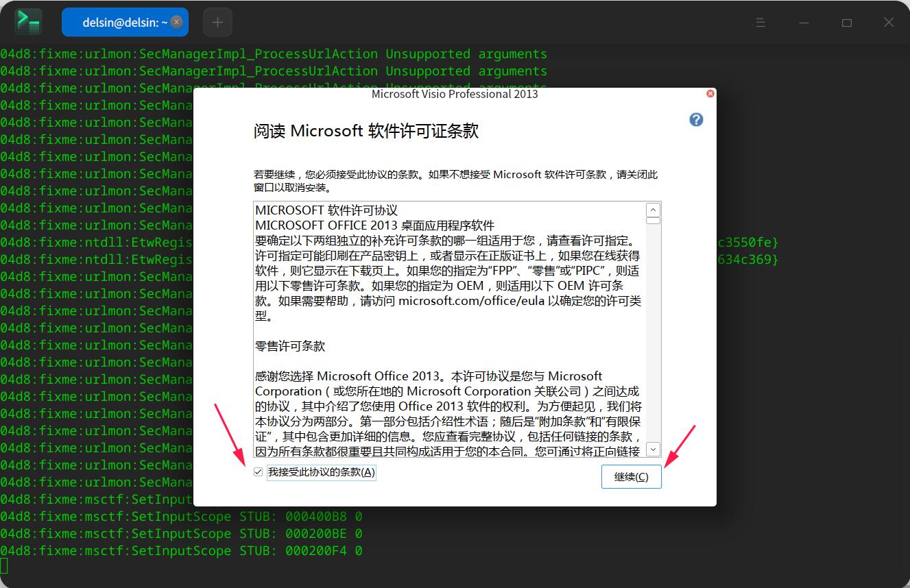
Task: Minimize the terminal window
Action: (803, 22)
